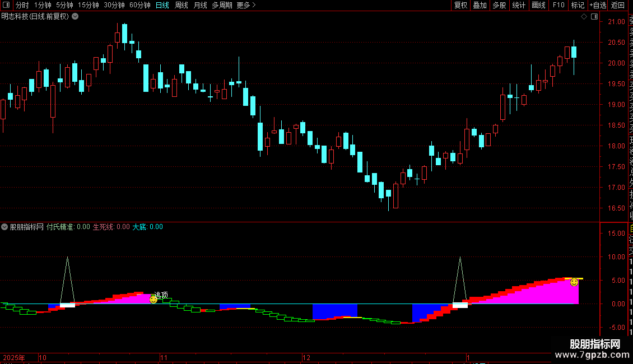
Task: Expand dropdown next to 明志科技 title
Action: point(75,16)
